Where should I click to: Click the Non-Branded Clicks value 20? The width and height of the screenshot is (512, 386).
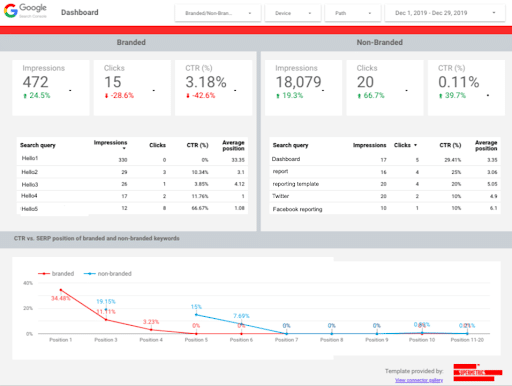pos(365,82)
